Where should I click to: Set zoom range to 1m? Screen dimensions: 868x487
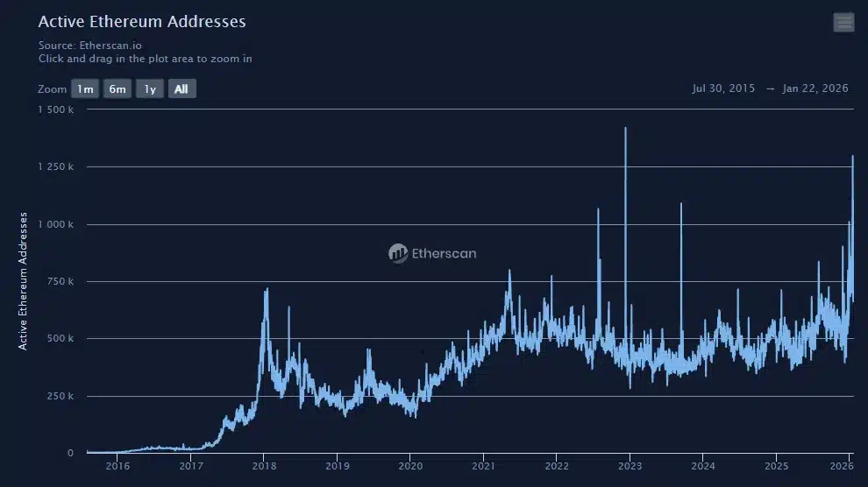(85, 89)
